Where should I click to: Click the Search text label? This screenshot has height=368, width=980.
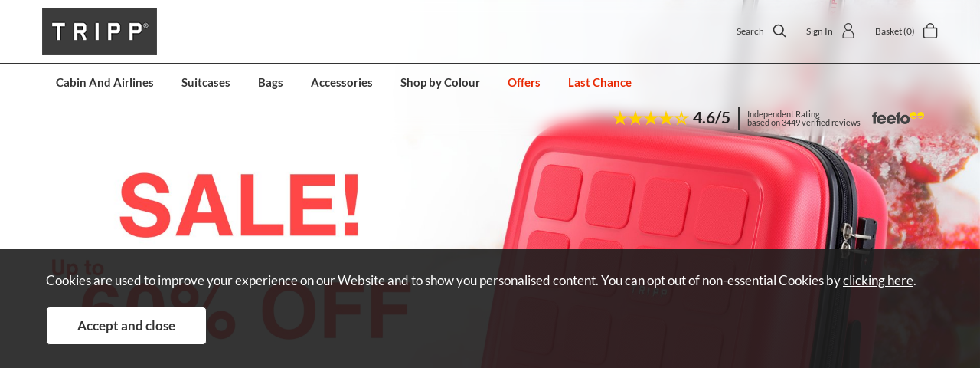click(x=750, y=31)
